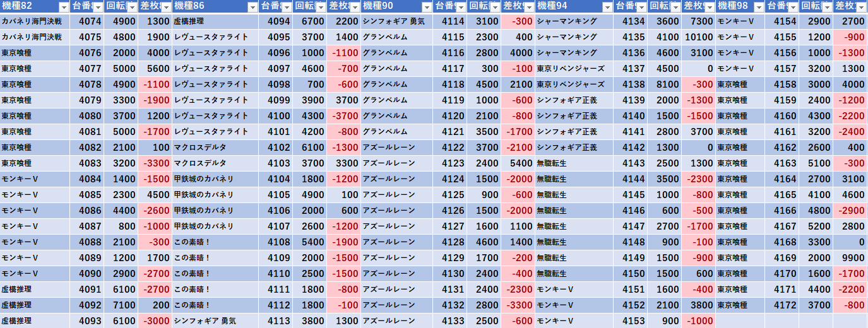This screenshot has width=868, height=328.
Task: Open the 機種90 column filter dropdown
Action: pyautogui.click(x=427, y=7)
